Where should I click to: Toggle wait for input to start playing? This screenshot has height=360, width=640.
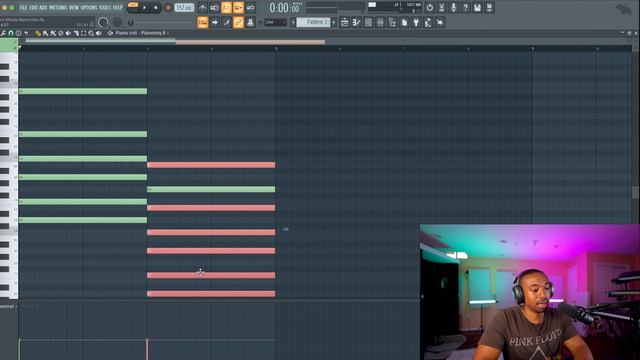tap(214, 7)
